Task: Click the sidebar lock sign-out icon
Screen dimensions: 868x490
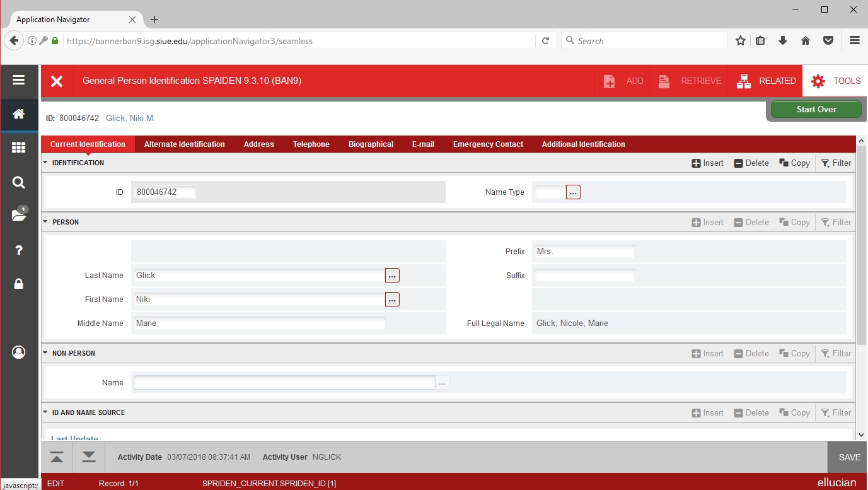Action: 18,284
